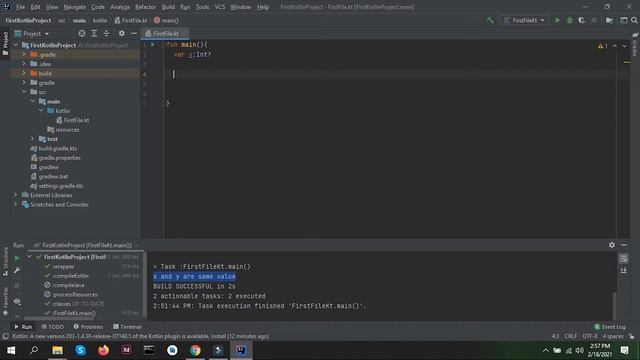Click the Search Everywhere magnifier icon
640x360 pixels.
[x=634, y=20]
